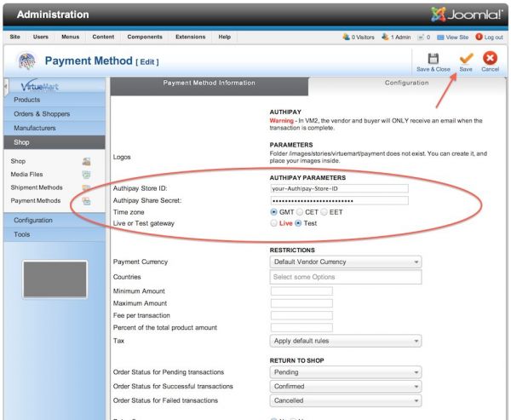Click the red Log out icon
The height and width of the screenshot is (420, 511).
point(479,37)
